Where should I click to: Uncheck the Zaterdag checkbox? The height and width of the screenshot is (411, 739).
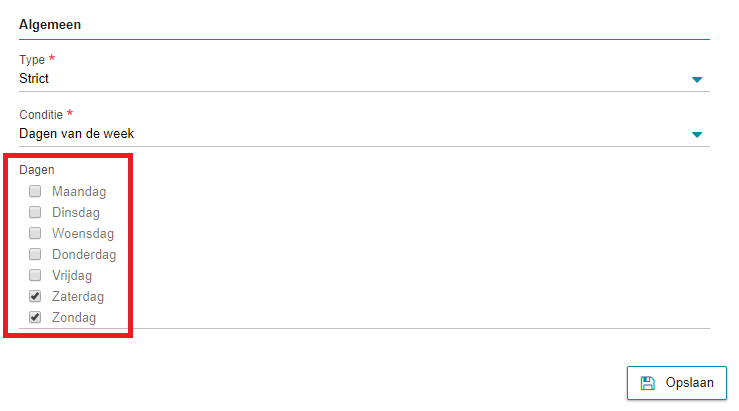(x=35, y=296)
